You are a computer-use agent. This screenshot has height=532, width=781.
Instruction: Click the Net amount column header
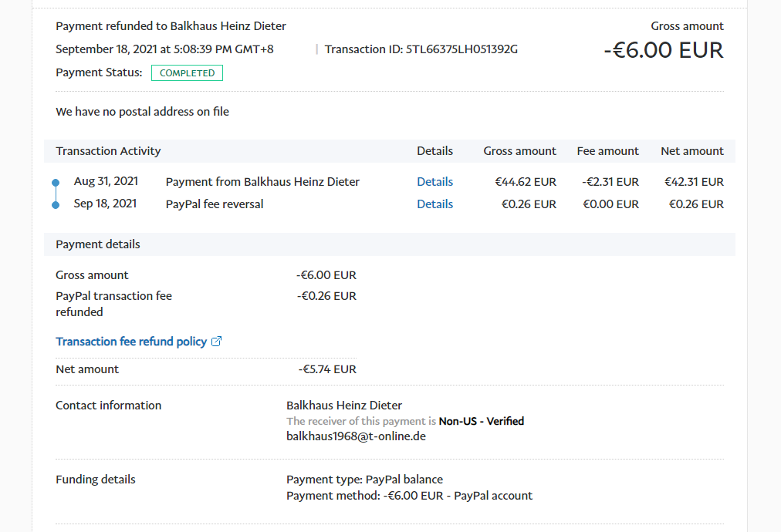tap(691, 151)
